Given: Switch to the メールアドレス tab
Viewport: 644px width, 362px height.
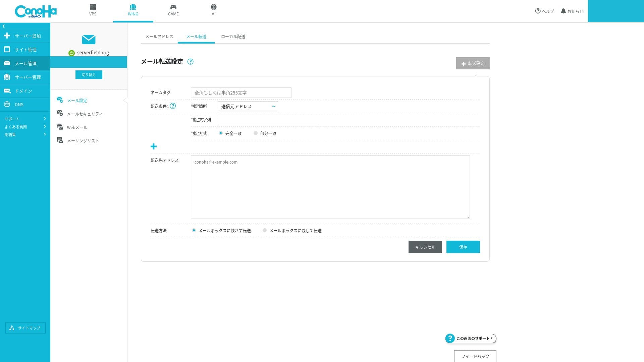Looking at the screenshot, I should click(x=159, y=37).
